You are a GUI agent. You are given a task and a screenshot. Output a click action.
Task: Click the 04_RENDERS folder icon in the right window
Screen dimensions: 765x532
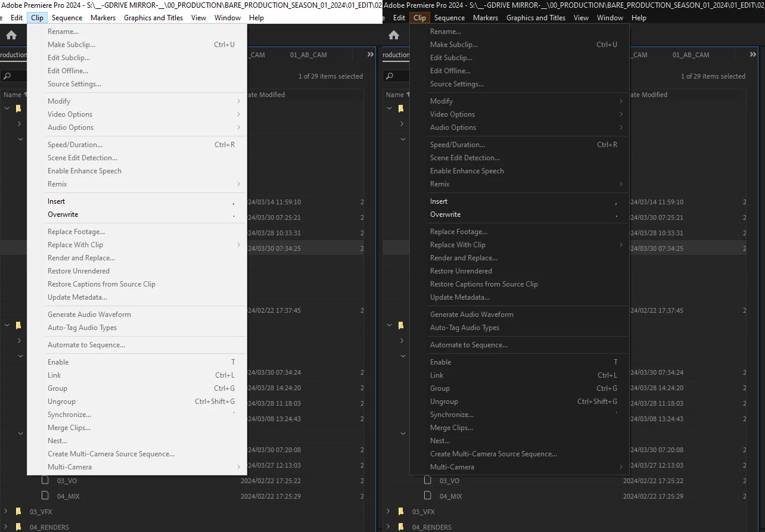[x=401, y=527]
